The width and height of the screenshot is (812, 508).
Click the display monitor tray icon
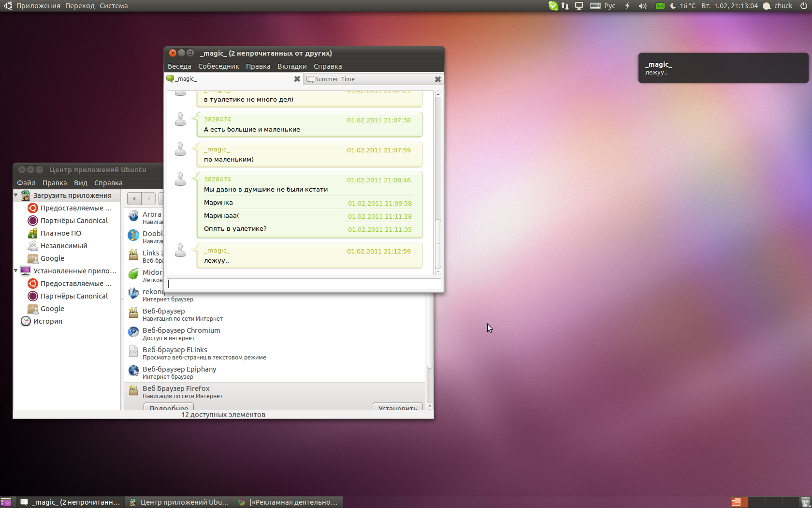pos(579,6)
